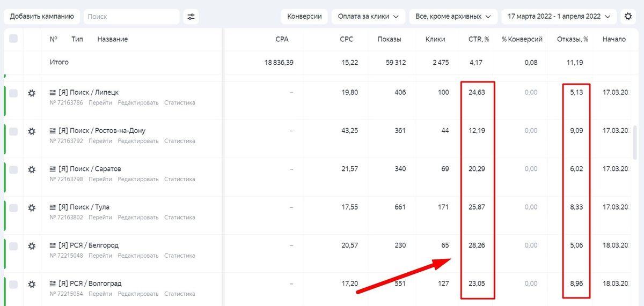Open campaign name [Я] Поиск / Липецк
This screenshot has height=306, width=644.
click(89, 93)
